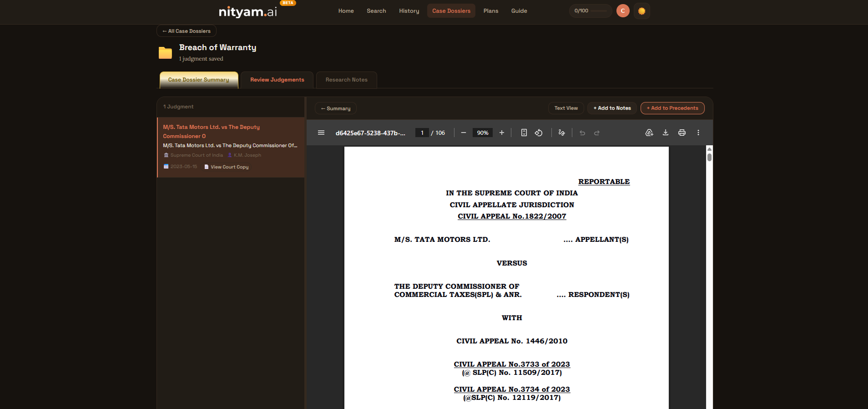Toggle the PDF sidebar menu icon

pos(321,133)
